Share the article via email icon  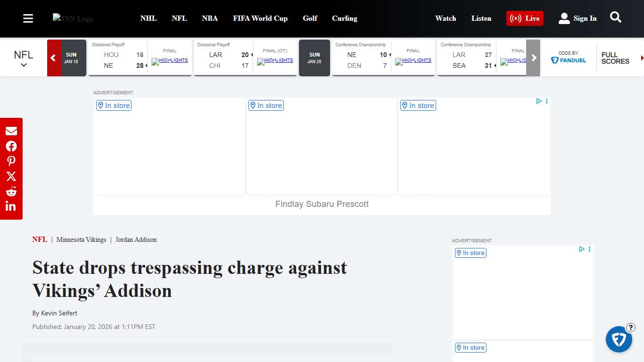pos(11,131)
